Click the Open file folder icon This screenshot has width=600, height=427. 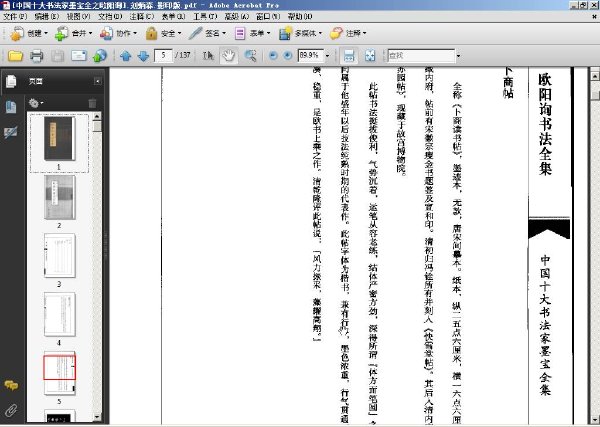[15, 56]
